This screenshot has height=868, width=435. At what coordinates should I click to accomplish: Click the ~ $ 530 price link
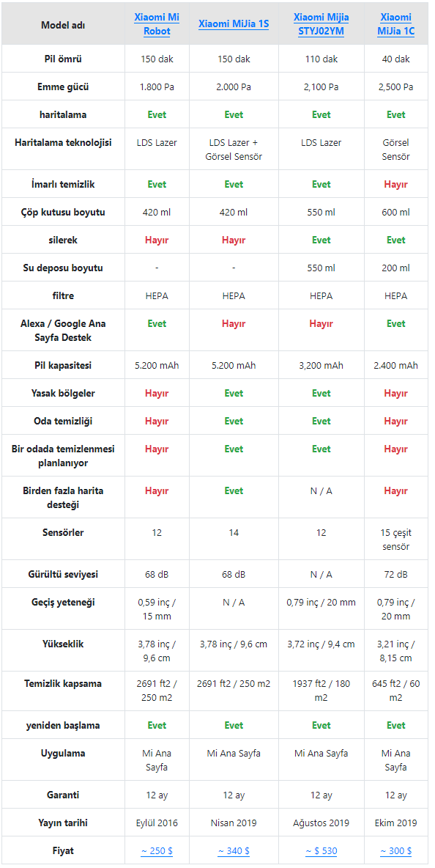coord(321,851)
